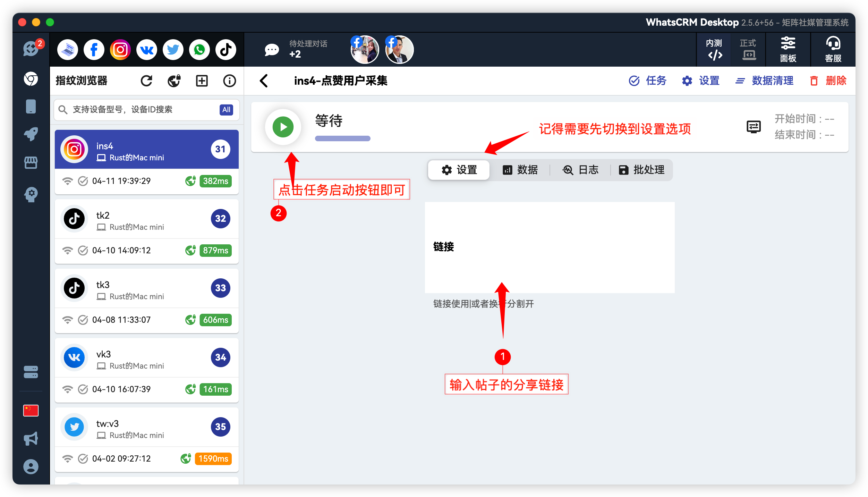Image resolution: width=868 pixels, height=497 pixels.
Task: Toggle 内测 beta mode
Action: 714,49
